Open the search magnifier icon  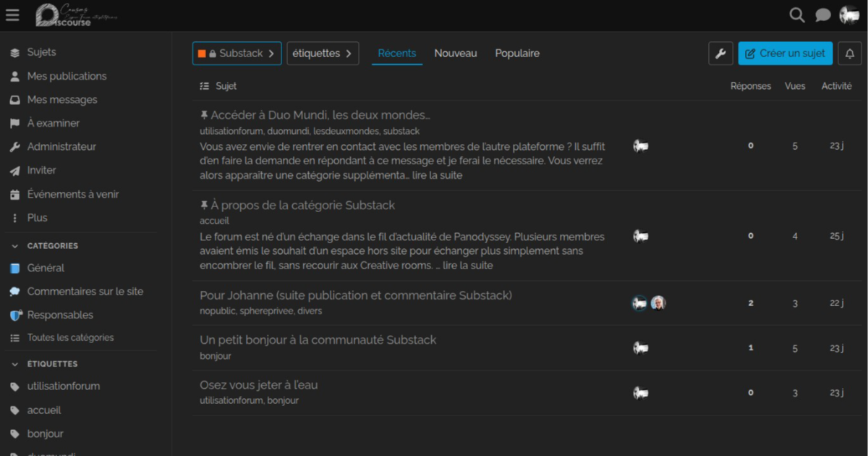point(797,15)
